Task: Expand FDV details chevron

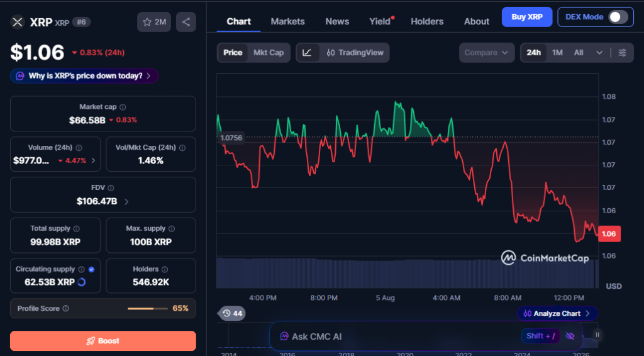Action: tap(126, 202)
